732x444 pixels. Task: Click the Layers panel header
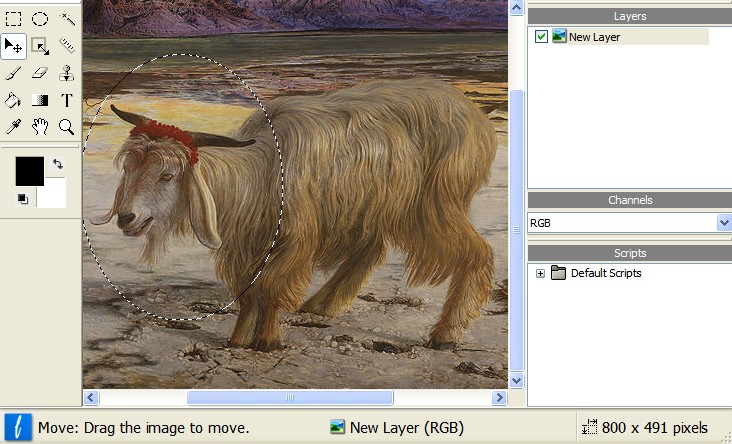pos(630,16)
